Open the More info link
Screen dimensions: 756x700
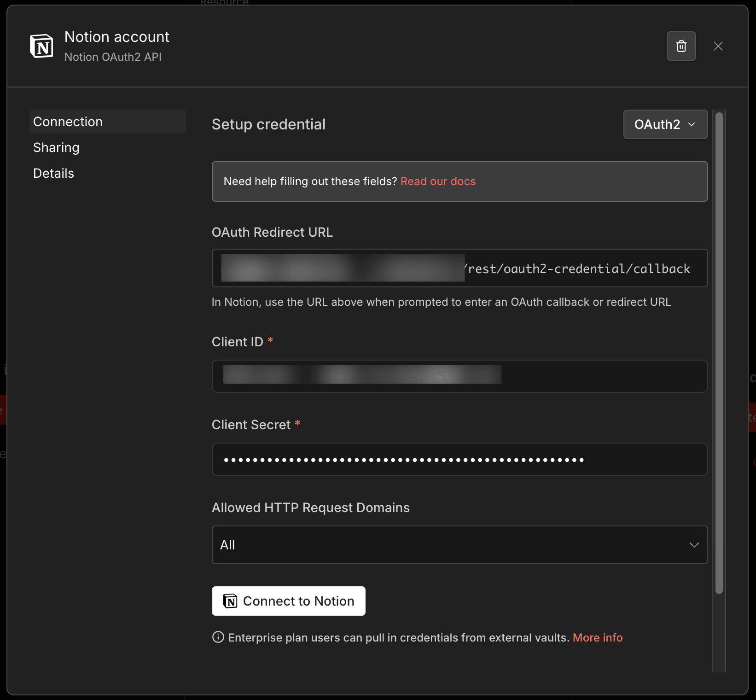[598, 637]
